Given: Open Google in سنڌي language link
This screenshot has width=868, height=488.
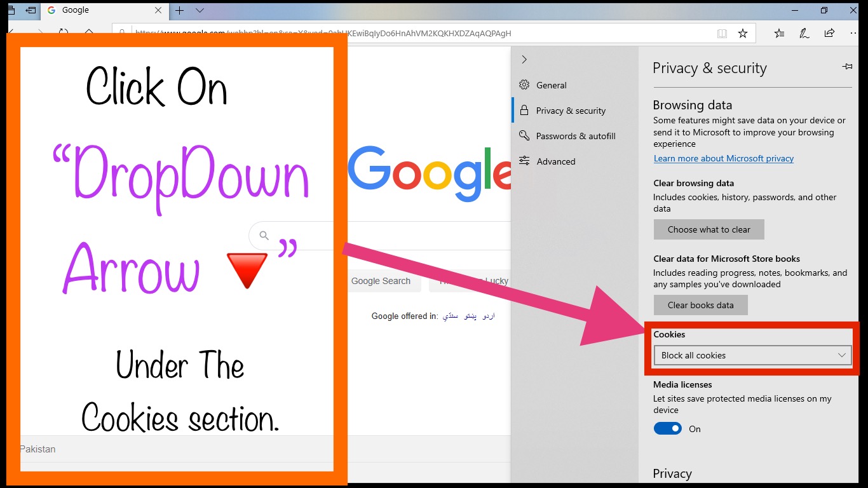Looking at the screenshot, I should point(450,316).
